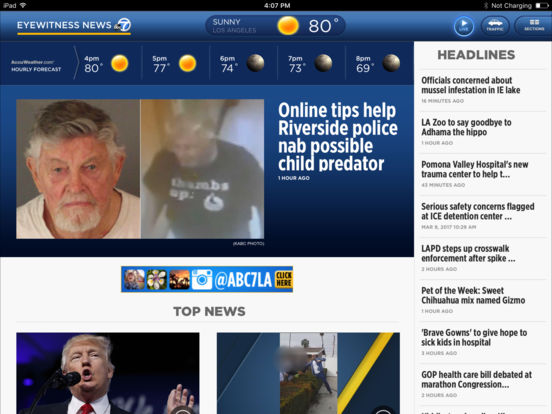Select the 4pm forecast sun icon
This screenshot has height=414, width=552.
coord(120,63)
